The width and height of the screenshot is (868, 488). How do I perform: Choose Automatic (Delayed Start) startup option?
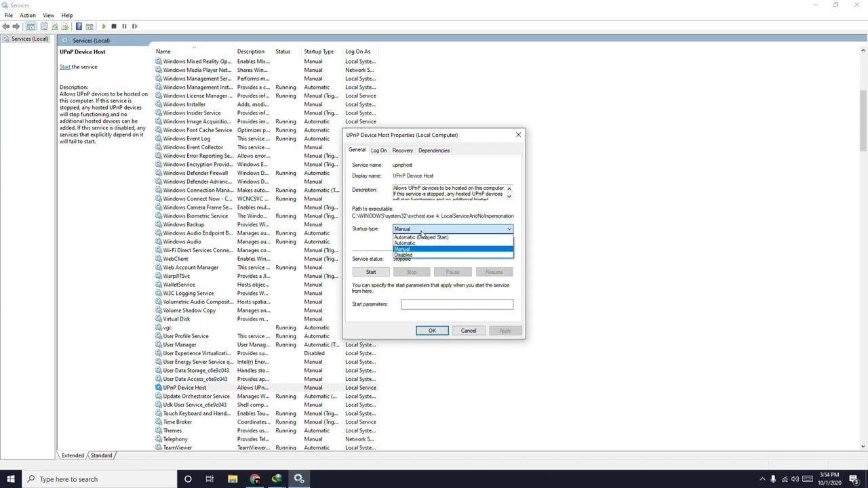[421, 237]
